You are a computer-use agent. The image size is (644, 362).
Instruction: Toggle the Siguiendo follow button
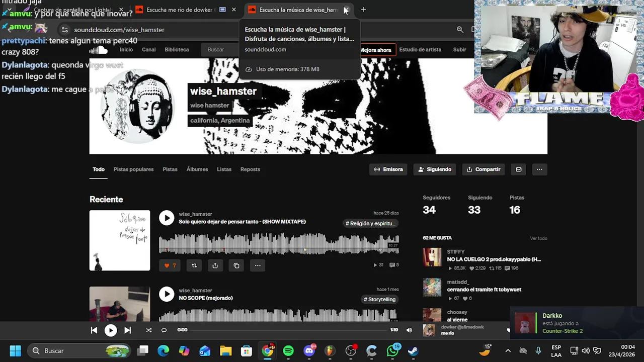[435, 169]
